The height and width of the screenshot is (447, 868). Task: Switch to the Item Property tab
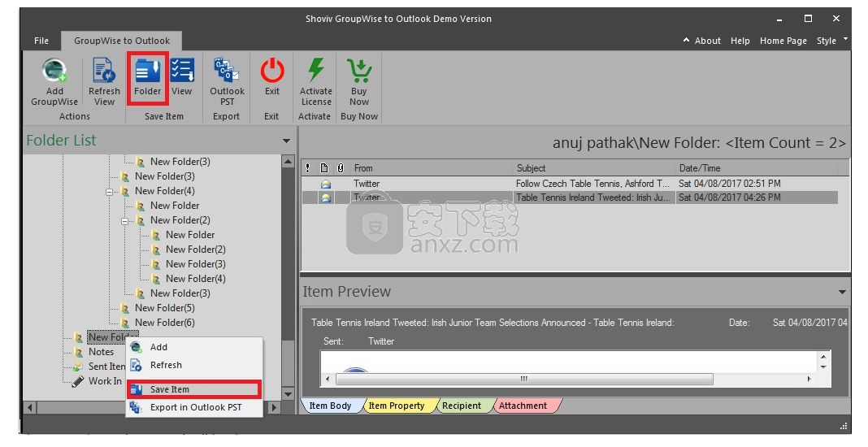pos(397,406)
